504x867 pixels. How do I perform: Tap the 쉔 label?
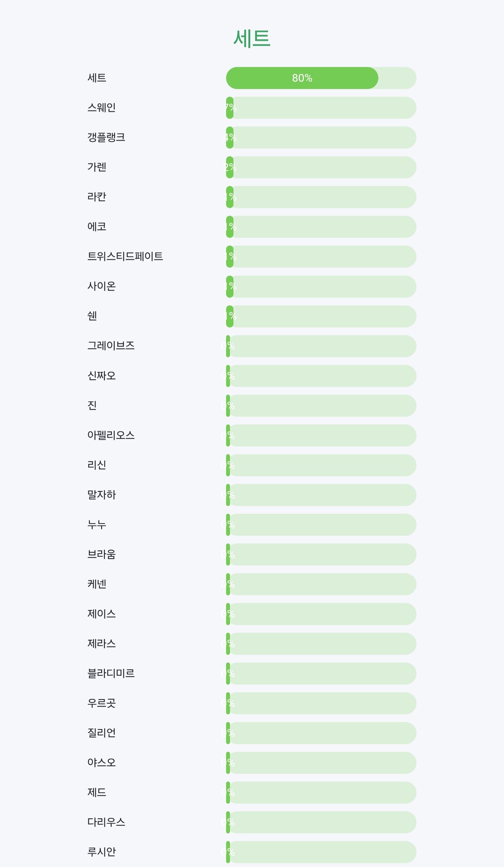click(92, 316)
